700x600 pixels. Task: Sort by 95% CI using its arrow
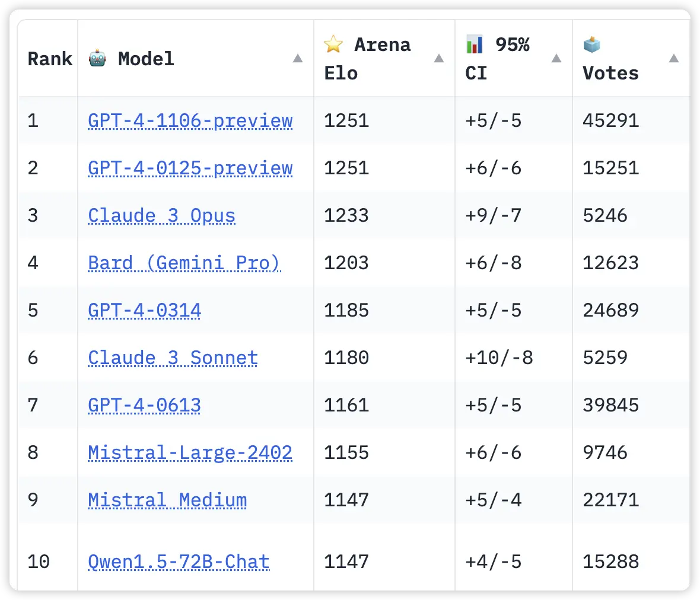coord(556,58)
